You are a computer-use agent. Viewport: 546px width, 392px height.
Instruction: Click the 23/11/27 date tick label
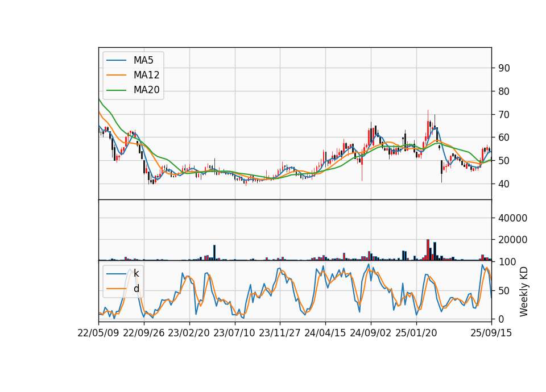280,333
